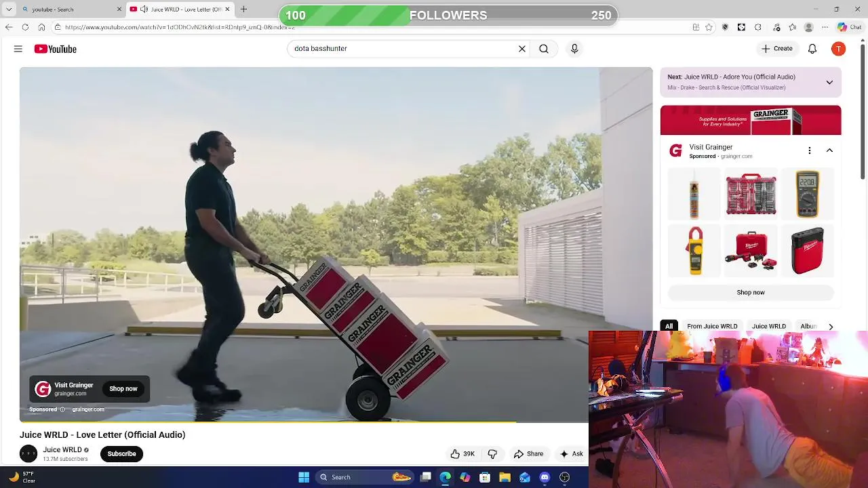Select the All filter chip
This screenshot has height=488, width=868.
click(x=669, y=326)
